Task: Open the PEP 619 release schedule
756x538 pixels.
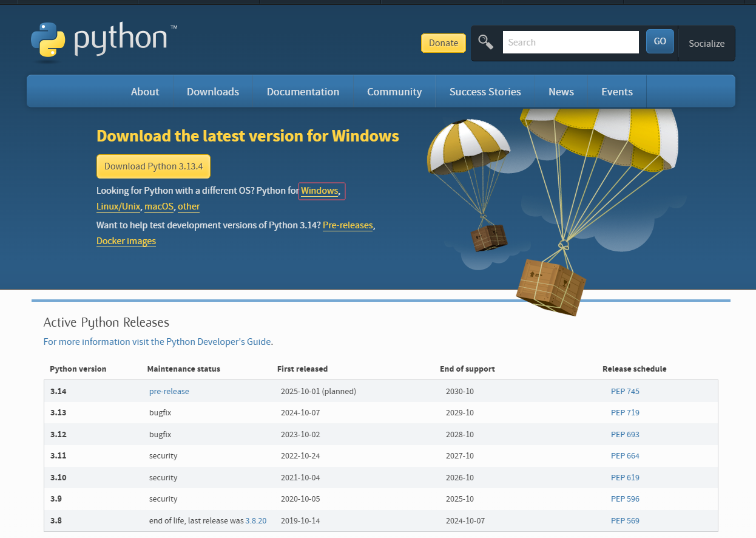Action: (x=625, y=478)
